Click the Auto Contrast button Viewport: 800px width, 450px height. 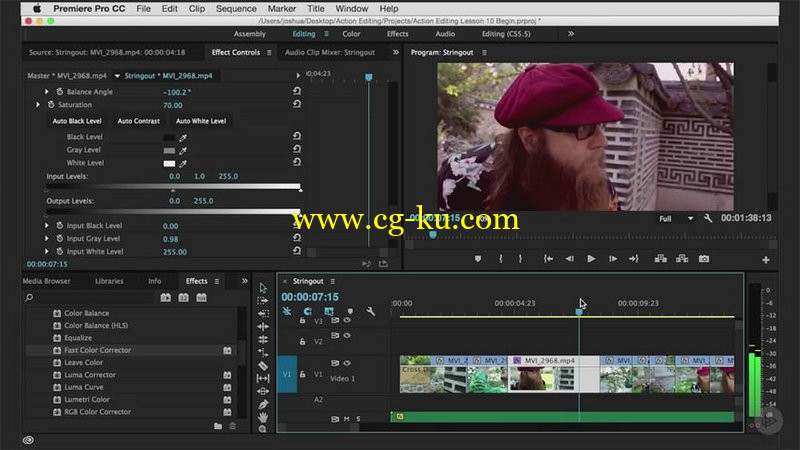(138, 121)
